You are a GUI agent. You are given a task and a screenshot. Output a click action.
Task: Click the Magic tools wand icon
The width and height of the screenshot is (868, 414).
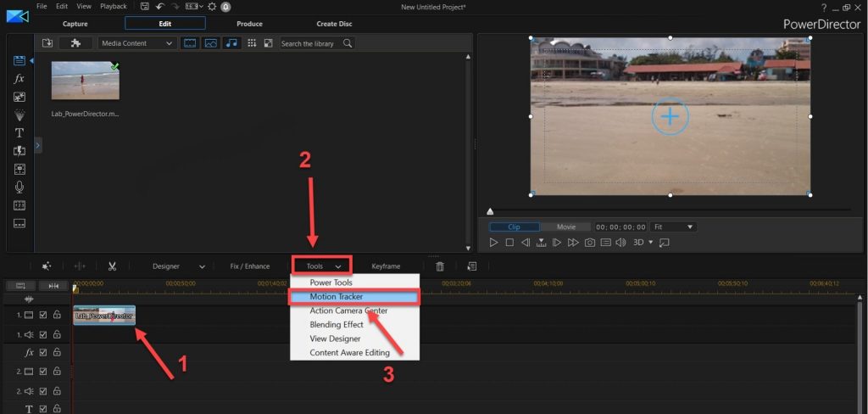click(x=47, y=266)
